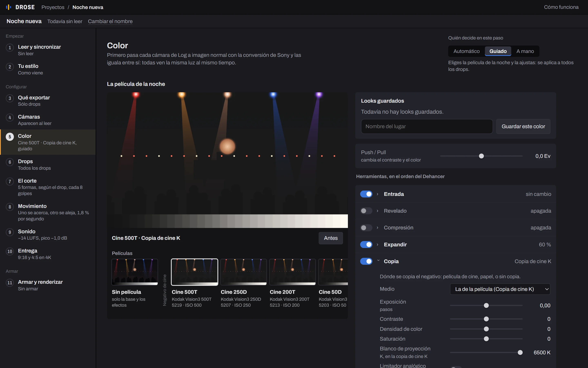Viewport: 588px width, 368px height.
Task: Click the Contraste slider handle
Action: (486, 319)
